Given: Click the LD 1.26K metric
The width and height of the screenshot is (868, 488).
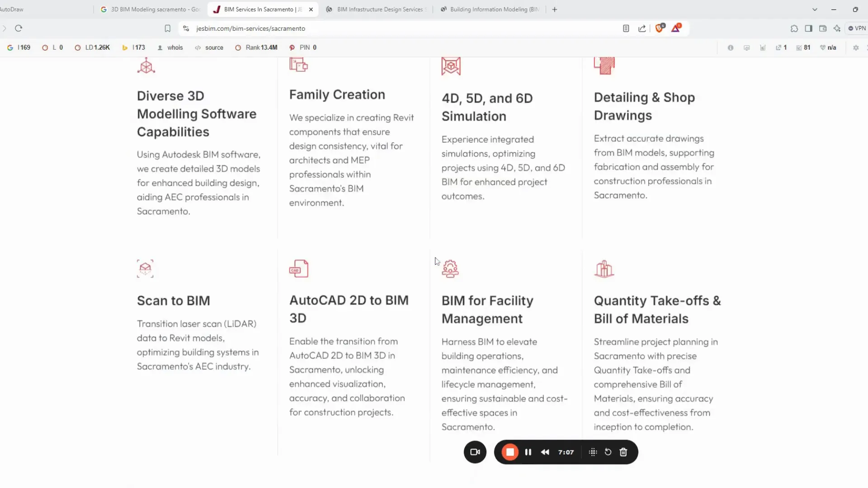Looking at the screenshot, I should click(92, 47).
